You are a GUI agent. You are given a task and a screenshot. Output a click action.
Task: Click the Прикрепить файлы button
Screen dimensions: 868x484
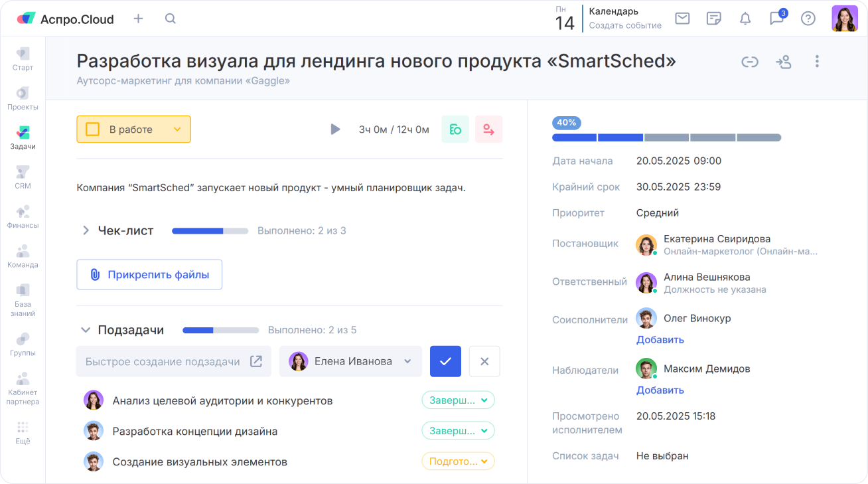pos(149,275)
